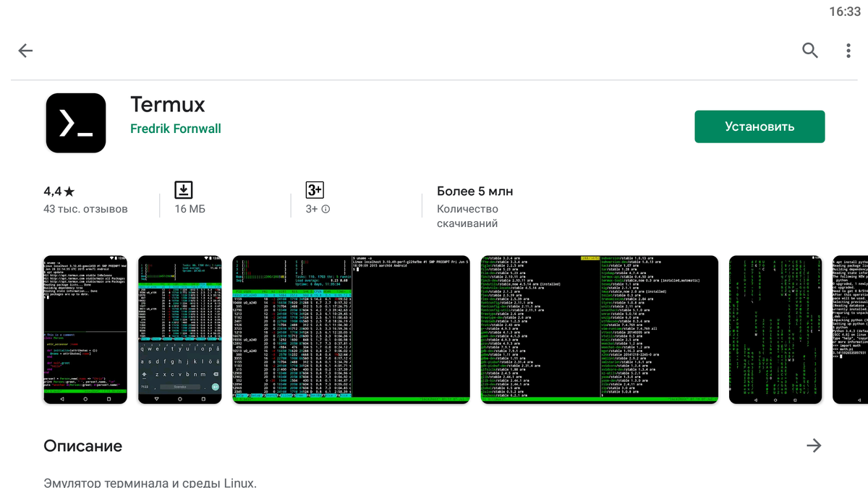Image resolution: width=868 pixels, height=488 pixels.
Task: Tap the 4,4 star rating
Action: tap(59, 192)
